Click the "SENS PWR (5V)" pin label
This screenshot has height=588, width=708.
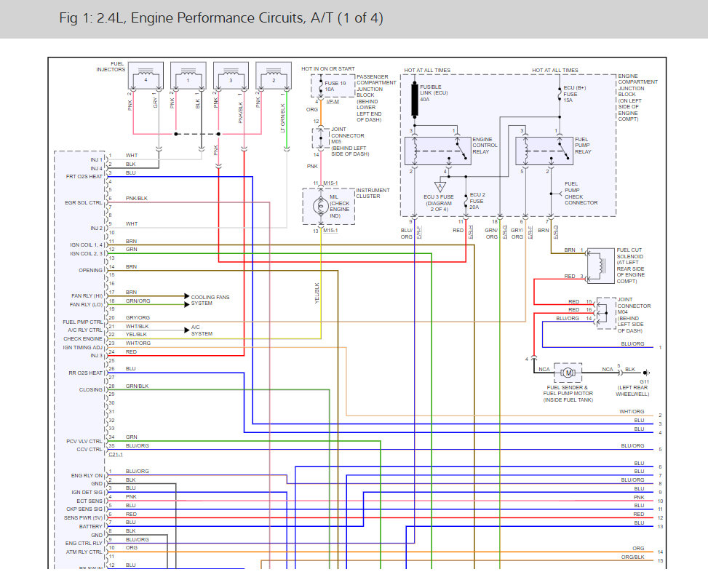pos(84,518)
